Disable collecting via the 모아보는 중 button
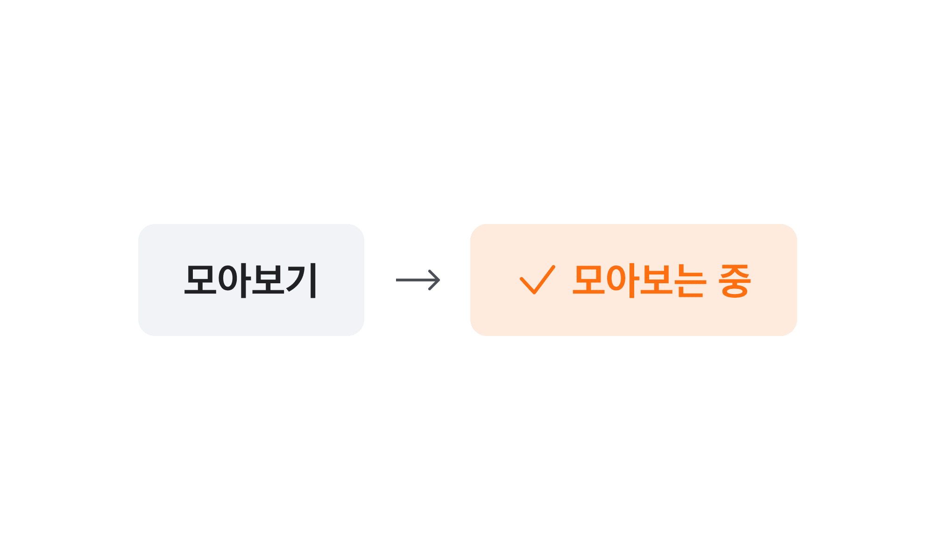 click(633, 280)
